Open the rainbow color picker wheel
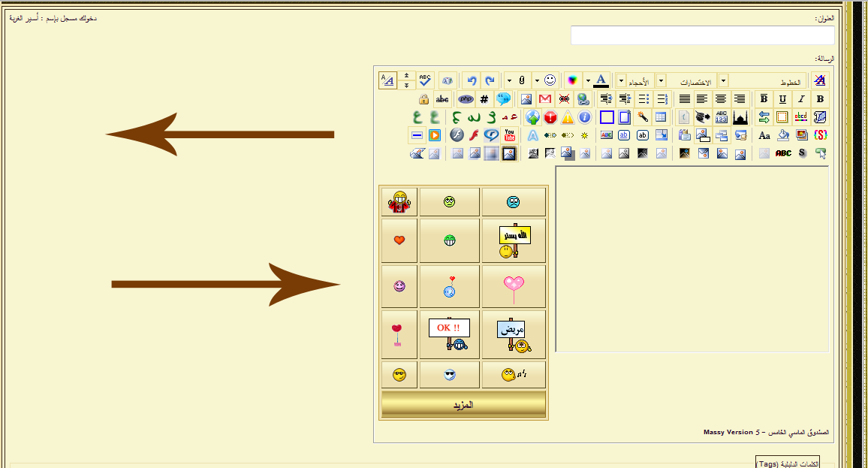Image resolution: width=868 pixels, height=468 pixels. (573, 80)
